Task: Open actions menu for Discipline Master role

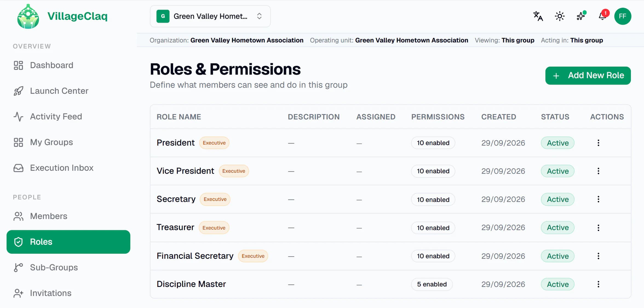Action: coord(598,284)
